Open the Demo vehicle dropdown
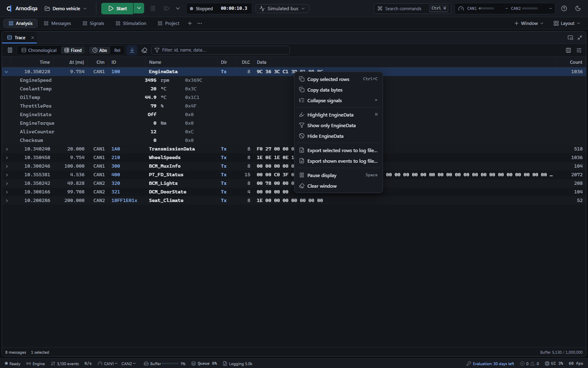The width and height of the screenshot is (588, 368). point(66,8)
